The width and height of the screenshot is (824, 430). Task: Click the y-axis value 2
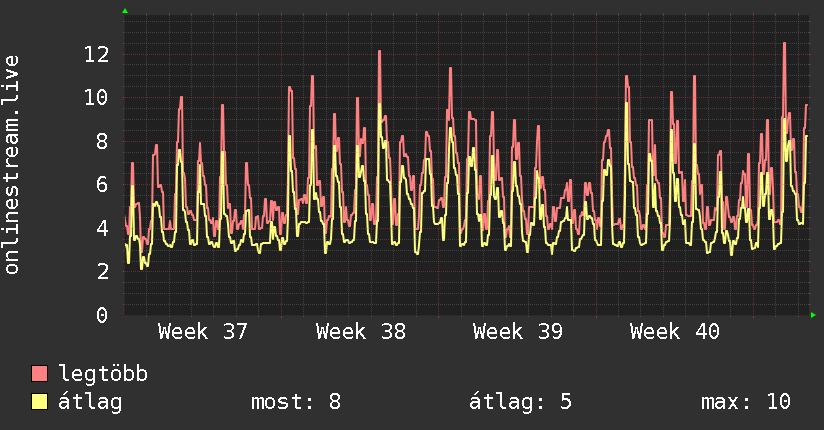(x=102, y=272)
